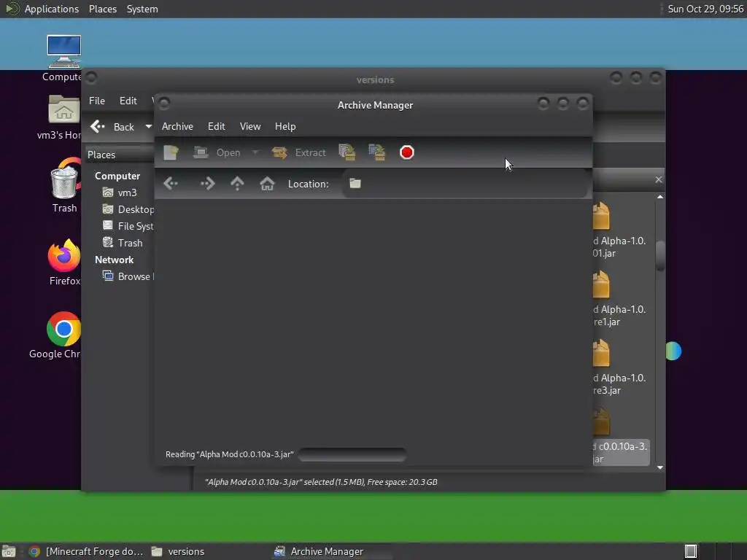Viewport: 747px width, 560px height.
Task: Click the new archive icon in Archive Manager
Action: tap(171, 153)
